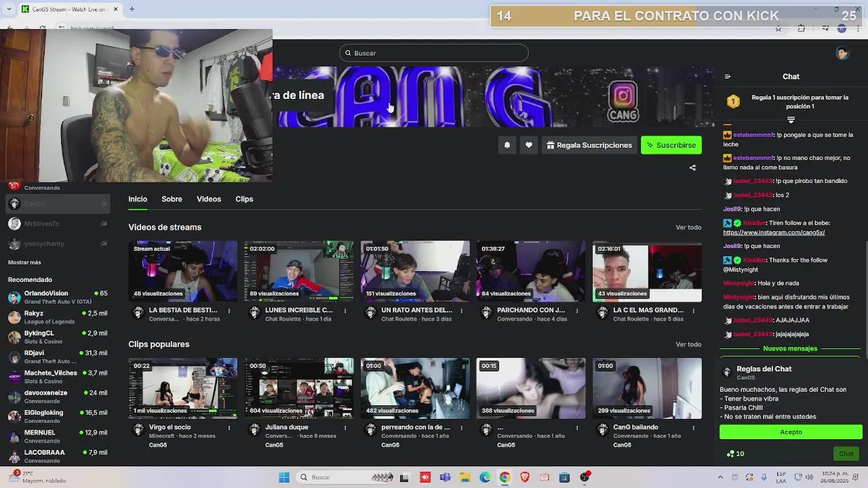Open the instagram.com/cang5x link in chat
This screenshot has width=868, height=488.
774,232
